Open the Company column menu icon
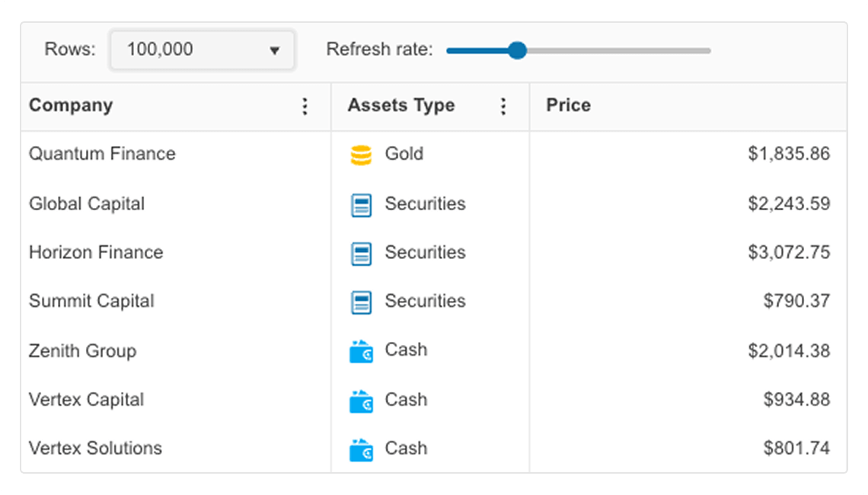 pos(305,107)
